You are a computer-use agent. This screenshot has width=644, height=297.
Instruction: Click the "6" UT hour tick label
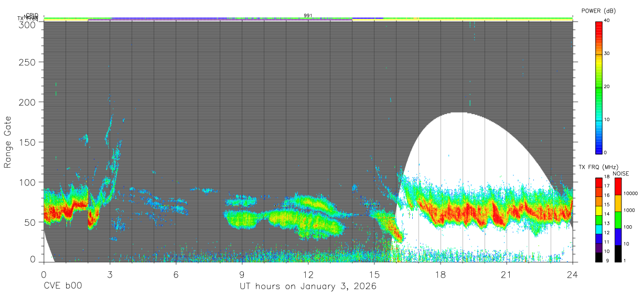(176, 274)
